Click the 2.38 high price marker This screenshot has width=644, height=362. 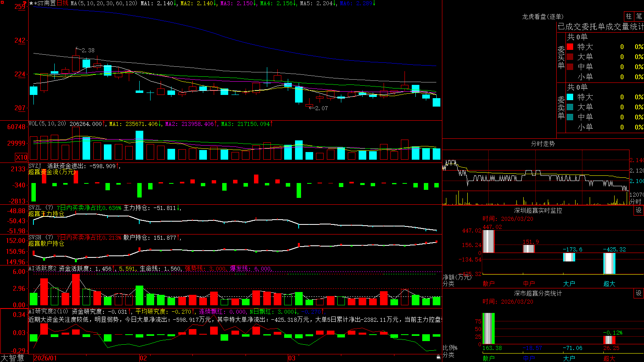88,50
